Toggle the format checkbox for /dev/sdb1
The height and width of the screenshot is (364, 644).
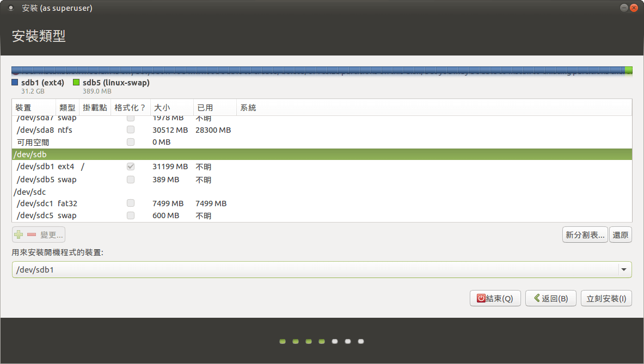point(131,166)
